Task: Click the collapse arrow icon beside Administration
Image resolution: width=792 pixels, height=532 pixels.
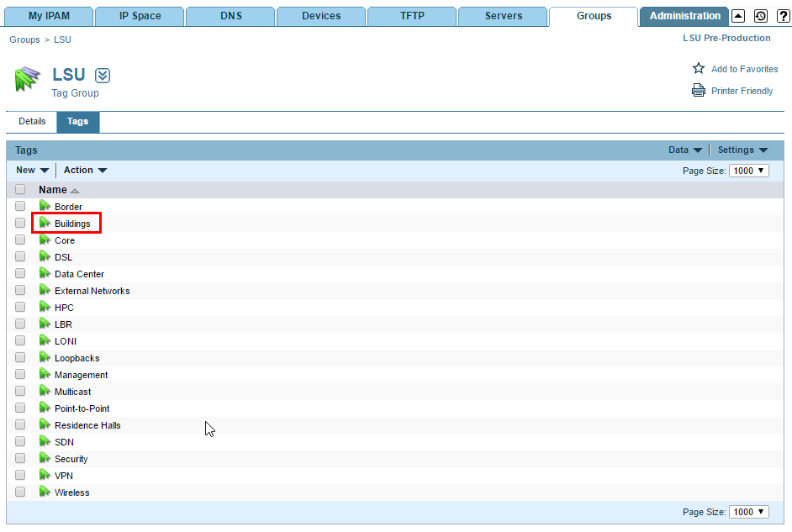Action: point(738,16)
